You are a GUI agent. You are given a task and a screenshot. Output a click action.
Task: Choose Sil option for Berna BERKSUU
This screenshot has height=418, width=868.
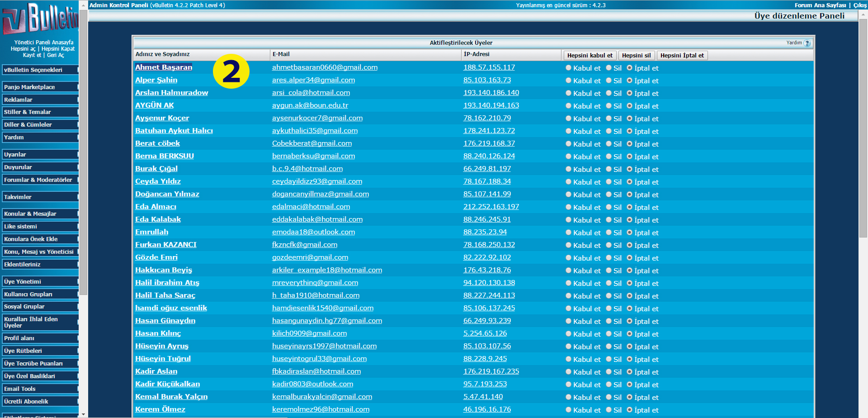[x=609, y=157]
